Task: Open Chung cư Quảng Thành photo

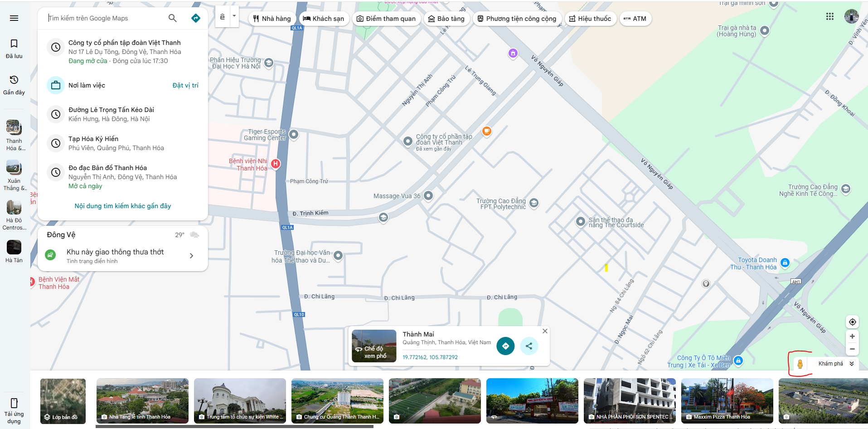Action: coord(337,401)
